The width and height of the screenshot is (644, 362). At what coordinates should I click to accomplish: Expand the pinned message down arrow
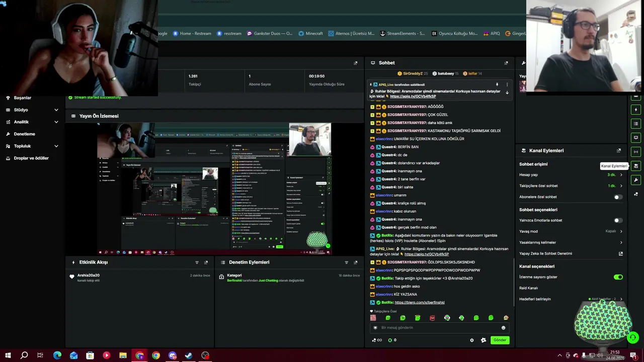click(x=507, y=93)
